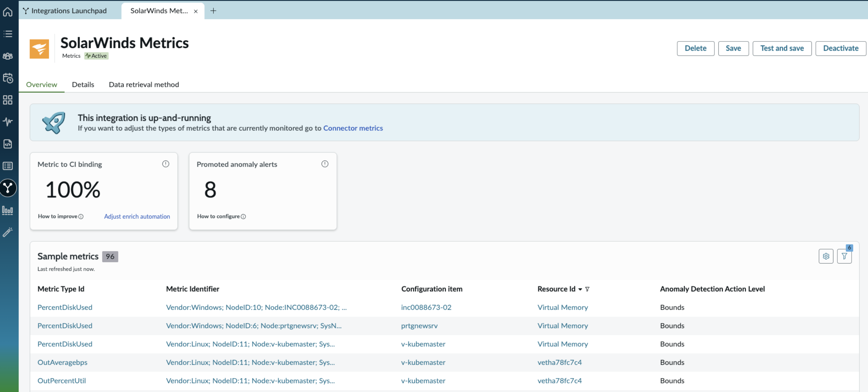This screenshot has height=392, width=868.
Task: Click the Metric Identifier column header
Action: [x=193, y=289]
